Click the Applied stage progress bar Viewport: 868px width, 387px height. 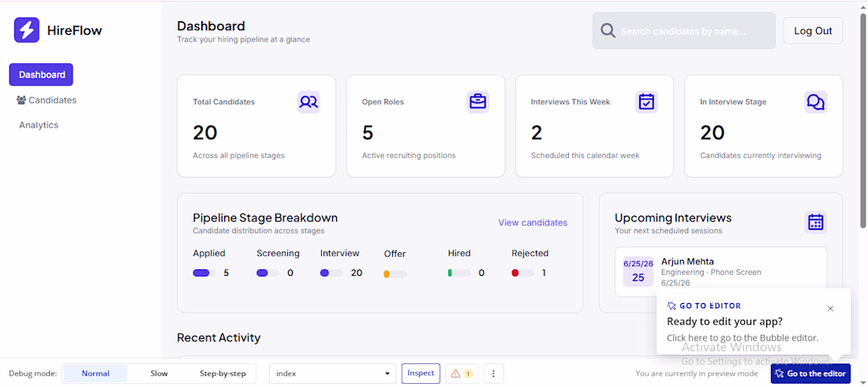tap(204, 272)
